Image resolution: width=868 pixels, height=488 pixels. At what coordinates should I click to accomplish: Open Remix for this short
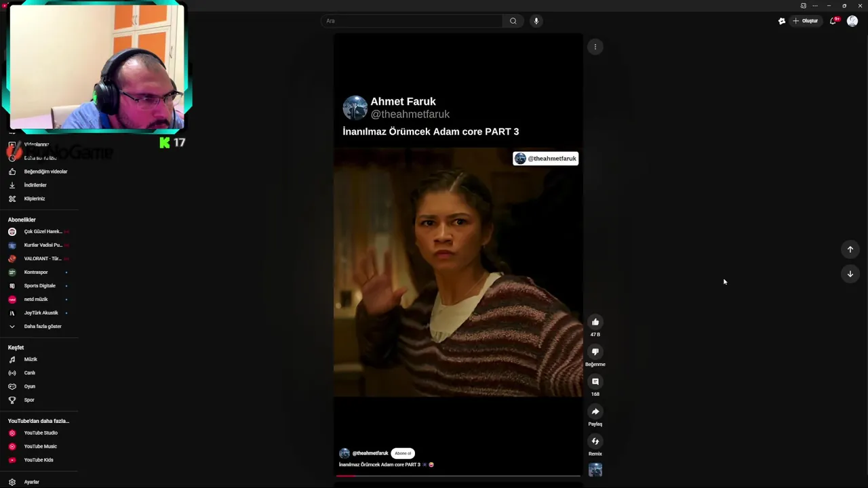[595, 441]
